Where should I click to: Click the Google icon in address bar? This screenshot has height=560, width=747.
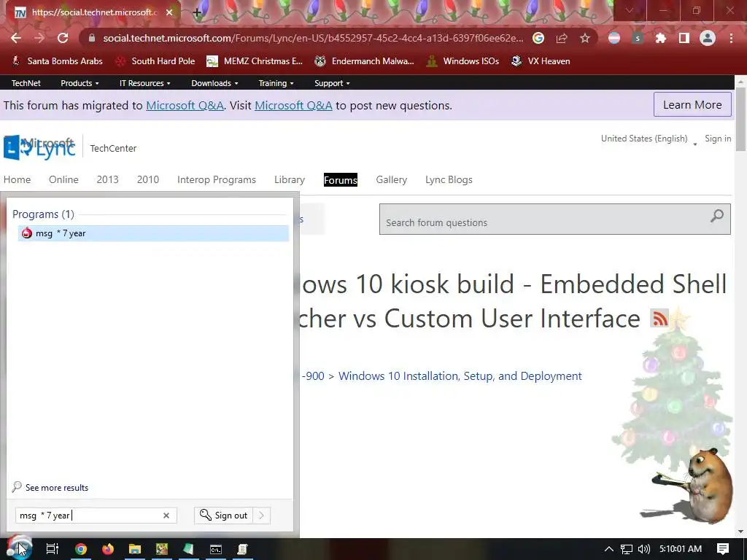(x=538, y=38)
